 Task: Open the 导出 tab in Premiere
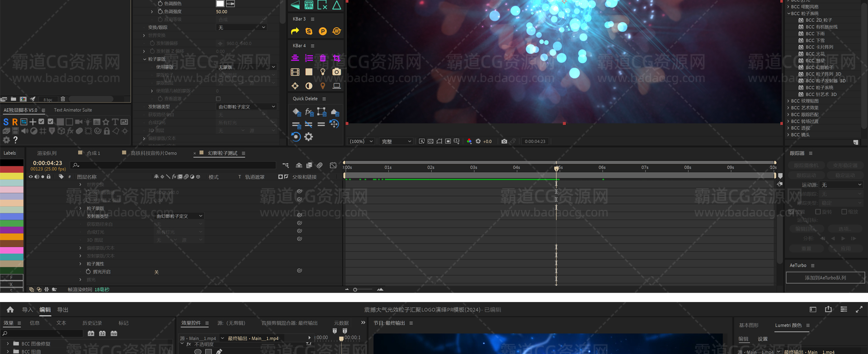(62, 310)
